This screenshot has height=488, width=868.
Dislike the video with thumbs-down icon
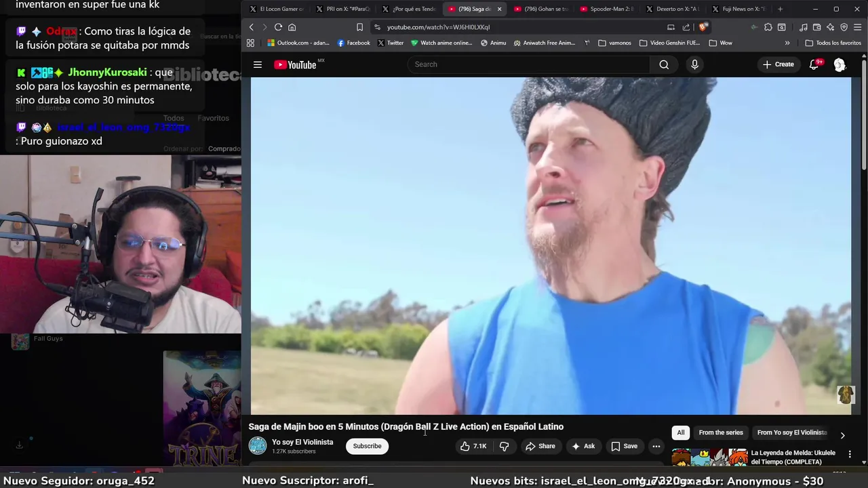(x=504, y=446)
